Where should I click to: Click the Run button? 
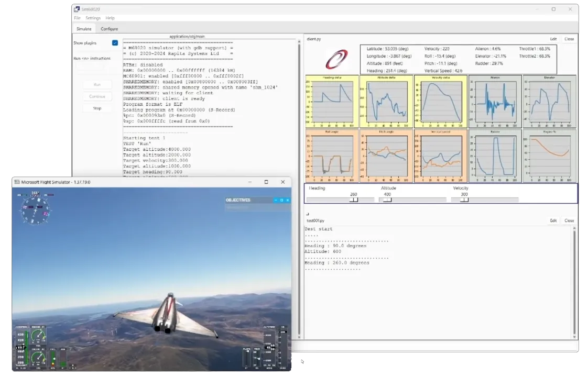pos(97,85)
